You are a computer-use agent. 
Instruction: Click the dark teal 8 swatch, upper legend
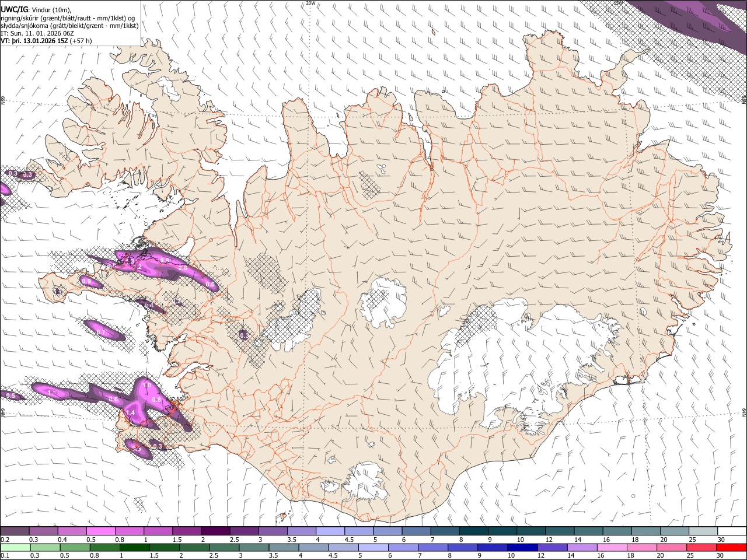click(x=474, y=531)
